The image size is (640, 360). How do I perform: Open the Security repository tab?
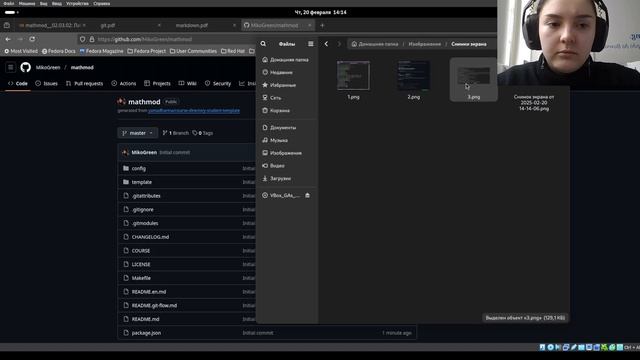[x=218, y=83]
